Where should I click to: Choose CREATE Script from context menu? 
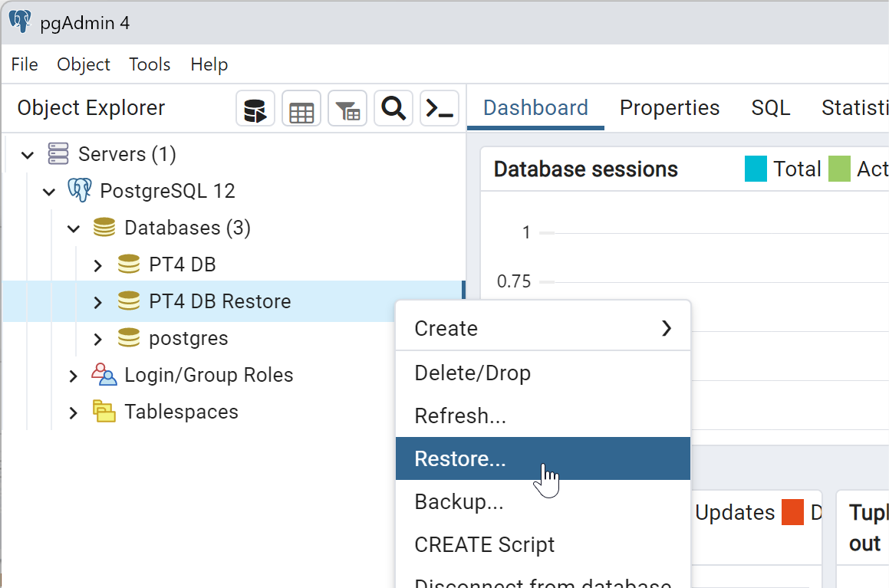pos(543,544)
